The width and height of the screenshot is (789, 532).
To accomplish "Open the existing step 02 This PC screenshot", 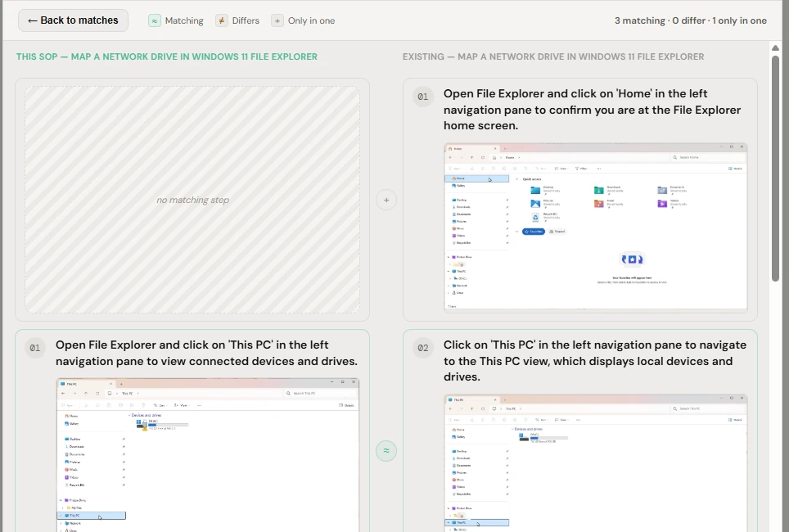I will click(x=596, y=463).
